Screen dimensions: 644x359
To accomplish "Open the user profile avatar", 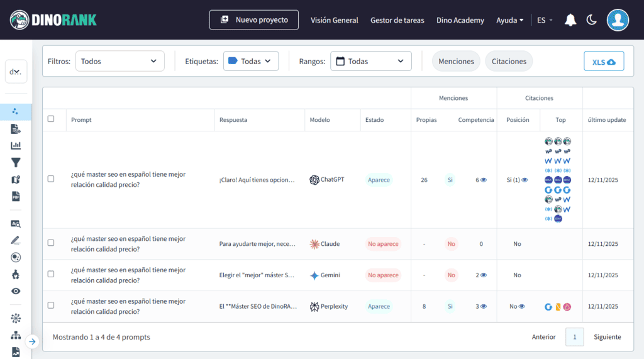I will point(618,19).
